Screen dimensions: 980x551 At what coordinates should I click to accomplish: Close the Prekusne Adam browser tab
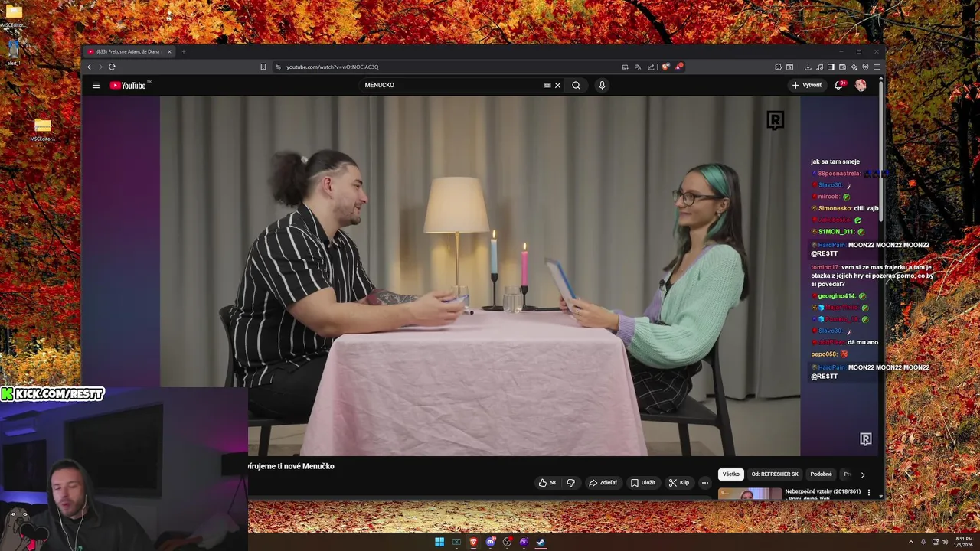pos(169,51)
